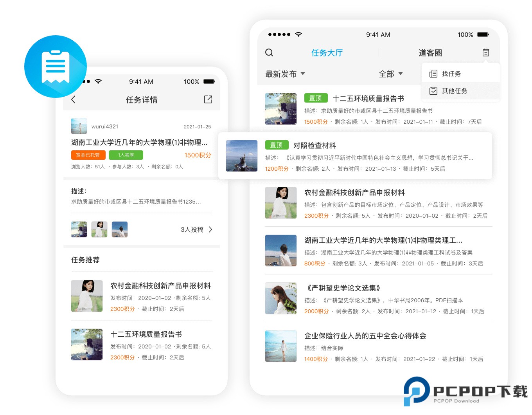Open the 全部 filter dropdown
This screenshot has width=532, height=415.
390,74
